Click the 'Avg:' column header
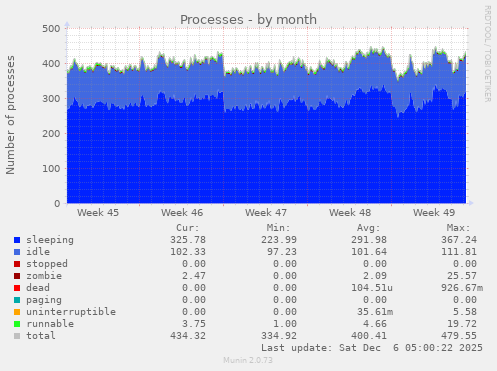497x371 pixels. pos(369,228)
